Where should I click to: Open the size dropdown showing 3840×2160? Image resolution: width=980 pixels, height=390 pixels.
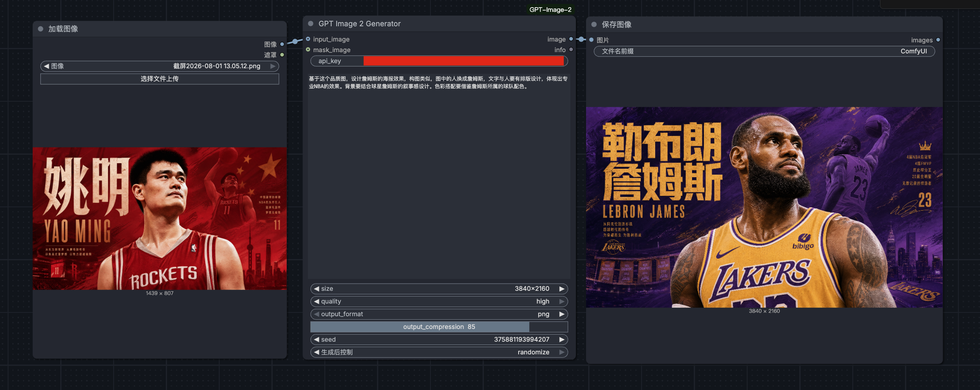[x=439, y=289]
